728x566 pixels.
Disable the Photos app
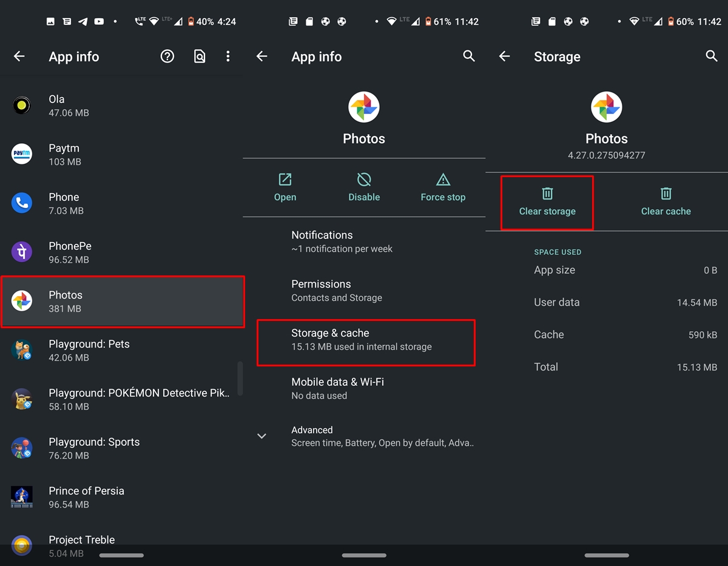[x=364, y=187]
